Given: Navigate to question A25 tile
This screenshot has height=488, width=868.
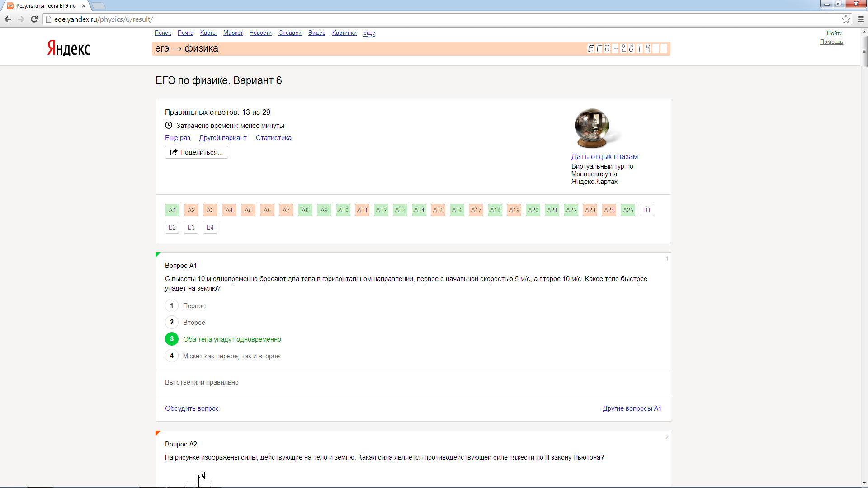Looking at the screenshot, I should pos(628,210).
